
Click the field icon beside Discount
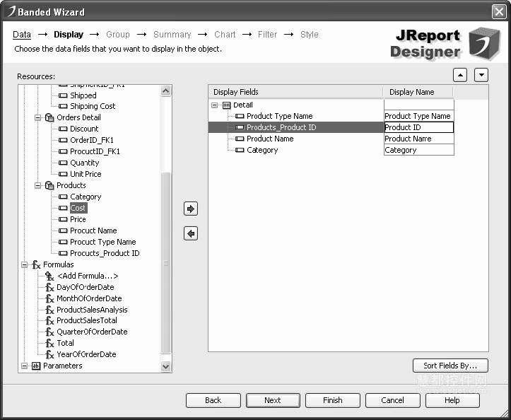63,129
